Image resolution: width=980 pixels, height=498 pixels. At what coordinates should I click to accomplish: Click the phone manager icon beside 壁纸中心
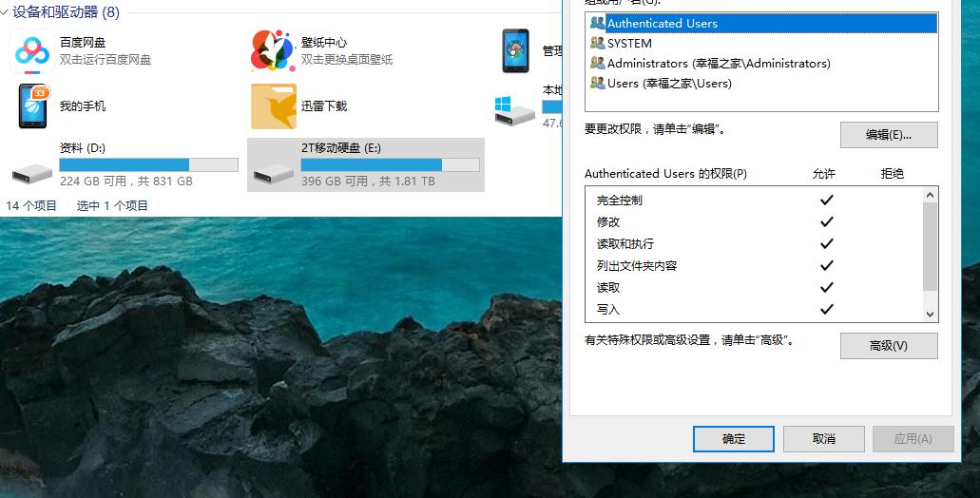click(516, 50)
